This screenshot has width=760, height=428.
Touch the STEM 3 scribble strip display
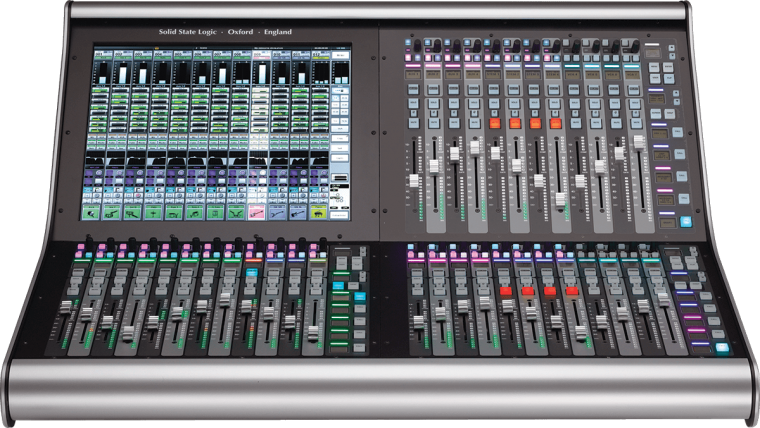pyautogui.click(x=533, y=75)
